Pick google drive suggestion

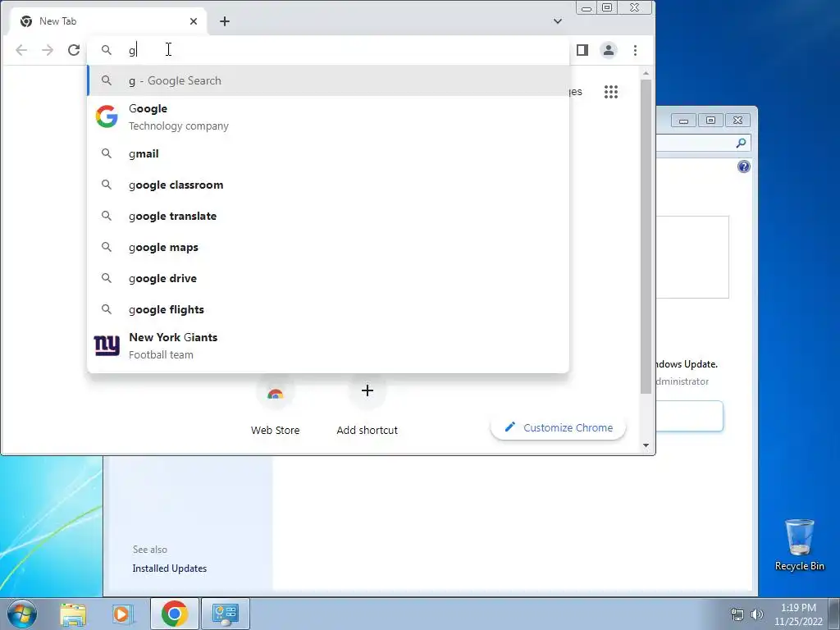[328, 278]
